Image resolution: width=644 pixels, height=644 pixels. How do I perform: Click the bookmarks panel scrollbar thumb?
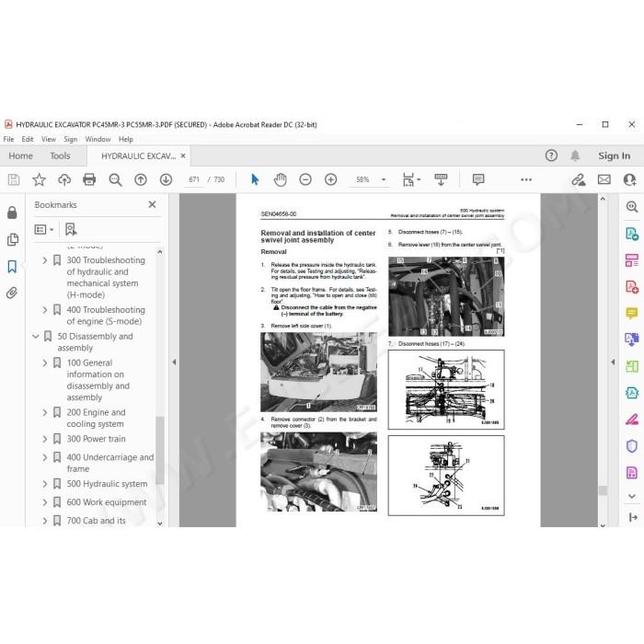click(x=160, y=451)
